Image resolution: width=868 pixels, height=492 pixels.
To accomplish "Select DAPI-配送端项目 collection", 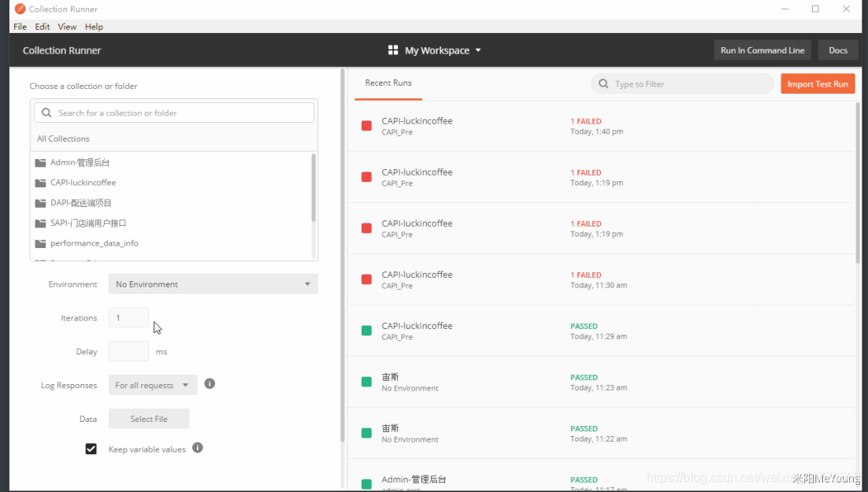I will [172, 203].
